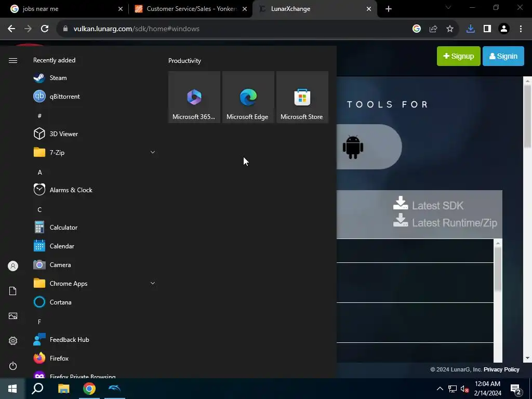Open the Chrome profile avatar
Image resolution: width=532 pixels, height=399 pixels.
click(x=504, y=29)
